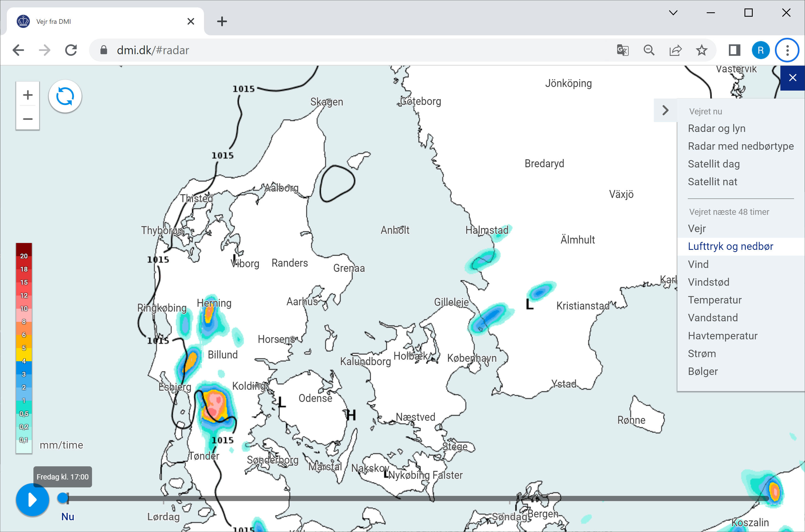Jump to the Søndag timeline marker
This screenshot has width=805, height=532.
coord(509,516)
